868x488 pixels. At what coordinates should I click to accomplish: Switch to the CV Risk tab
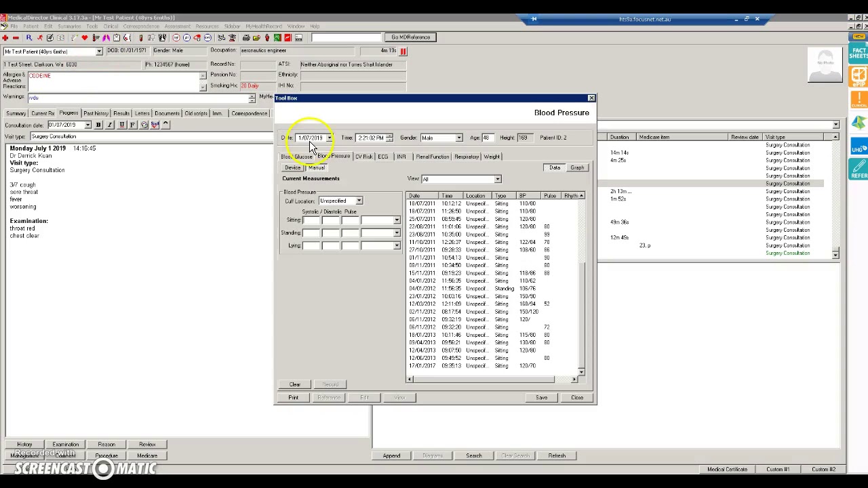coord(364,157)
